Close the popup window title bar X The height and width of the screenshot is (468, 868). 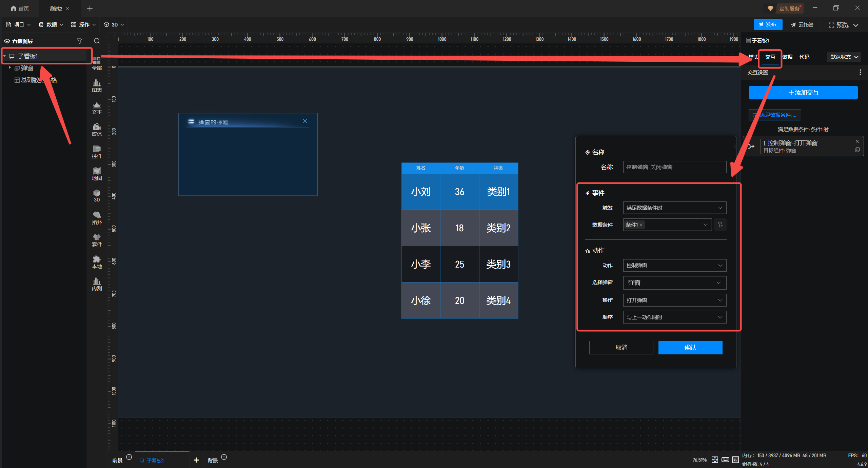305,121
